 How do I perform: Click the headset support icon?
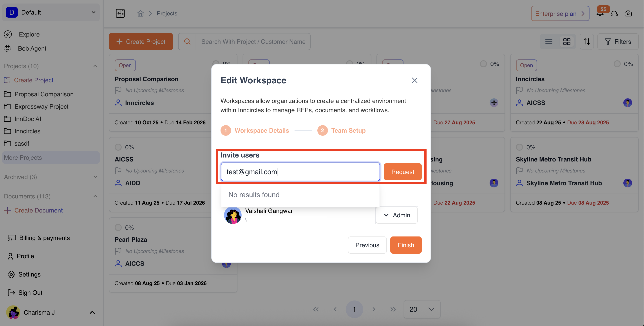pos(614,13)
